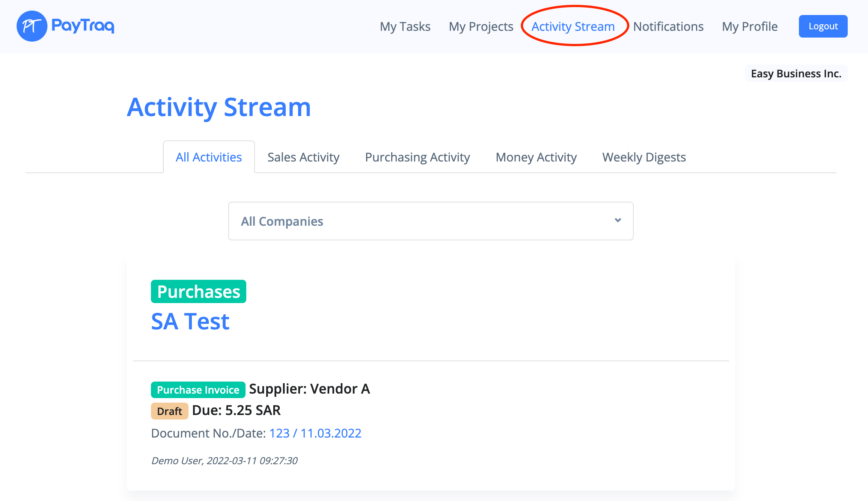The image size is (868, 501).
Task: Click the Purchase Invoice badge
Action: [x=198, y=390]
